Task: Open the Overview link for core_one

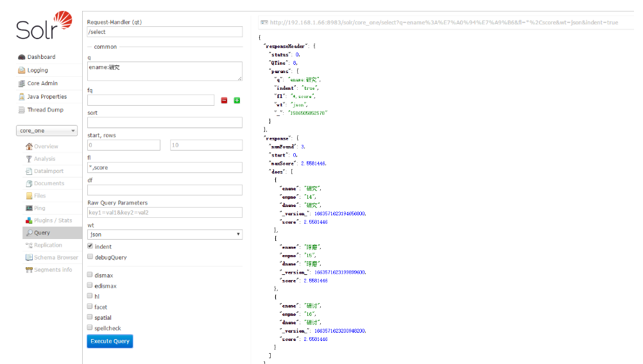Action: 46,146
